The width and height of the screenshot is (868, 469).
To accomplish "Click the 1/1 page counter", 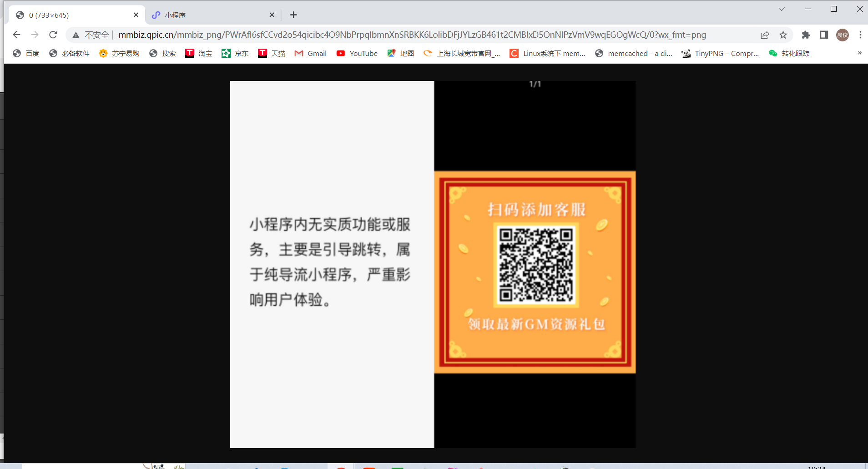I will (x=535, y=84).
